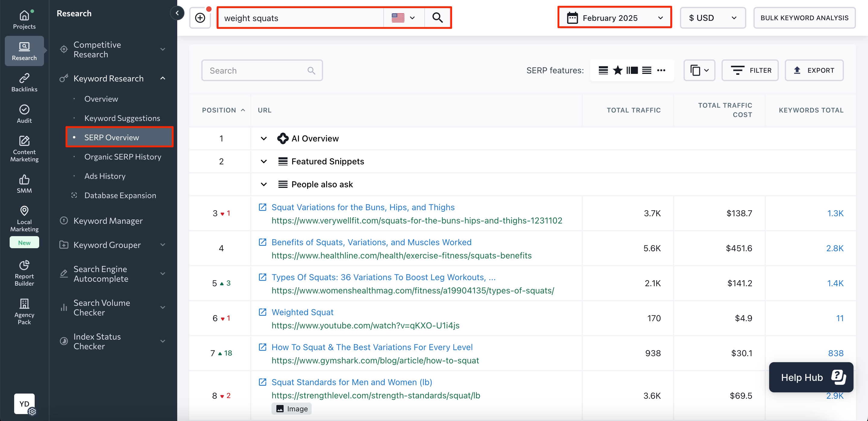This screenshot has width=868, height=421.
Task: Click the table Search field
Action: pos(262,70)
